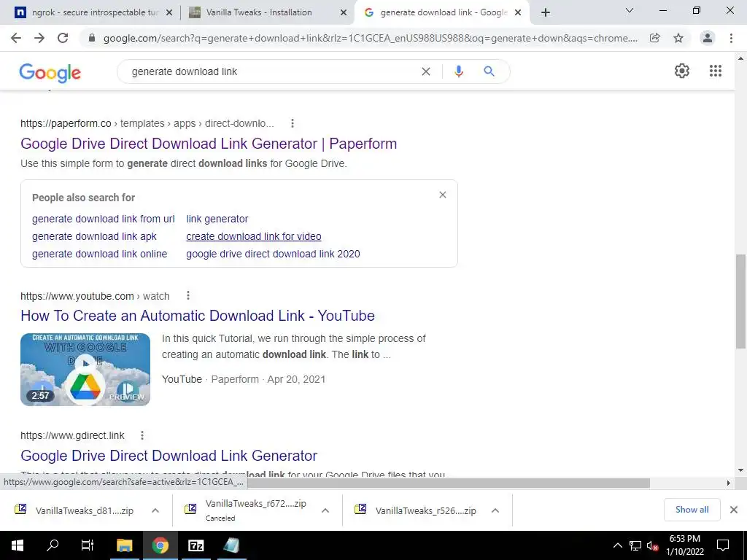
Task: Expand options for VanillaTweaks_r526 download
Action: coord(495,510)
